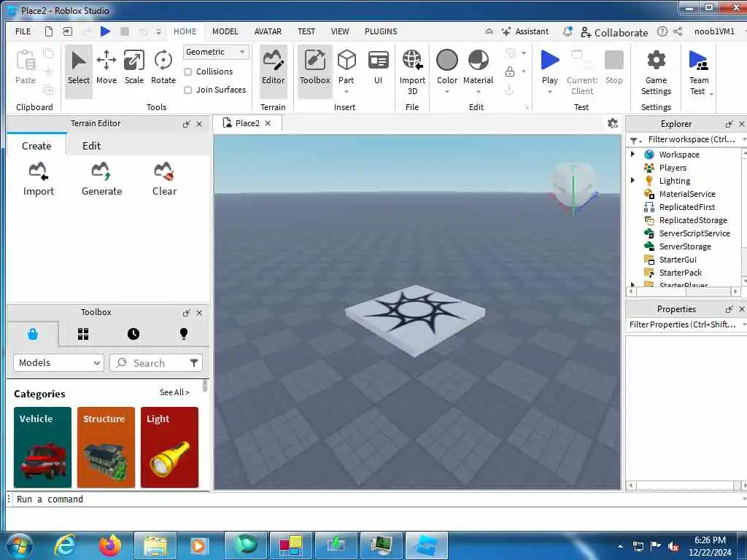Switch to Terrain Editor Edit tab

tap(91, 146)
